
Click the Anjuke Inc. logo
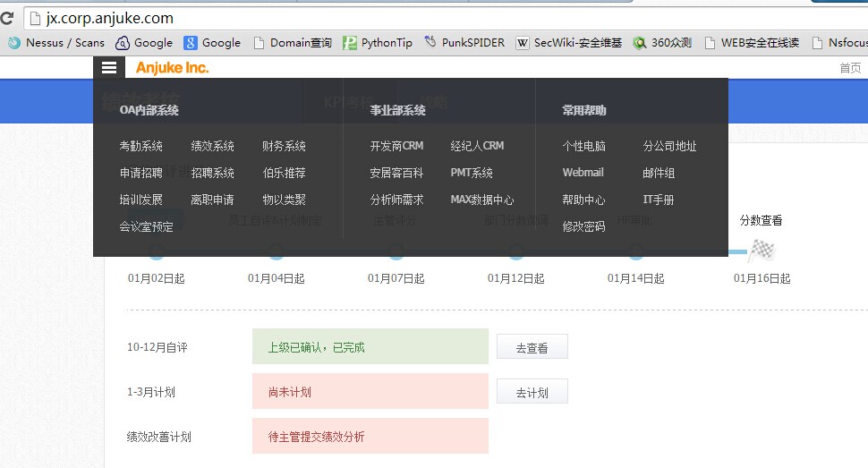click(172, 68)
